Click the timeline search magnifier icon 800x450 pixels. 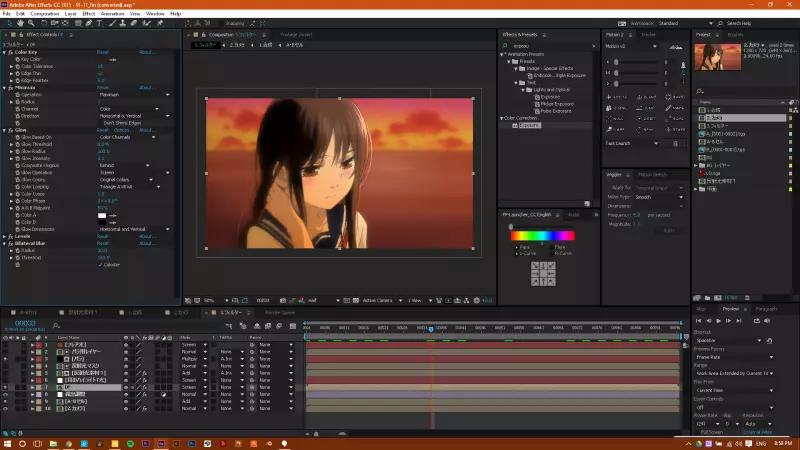56,326
